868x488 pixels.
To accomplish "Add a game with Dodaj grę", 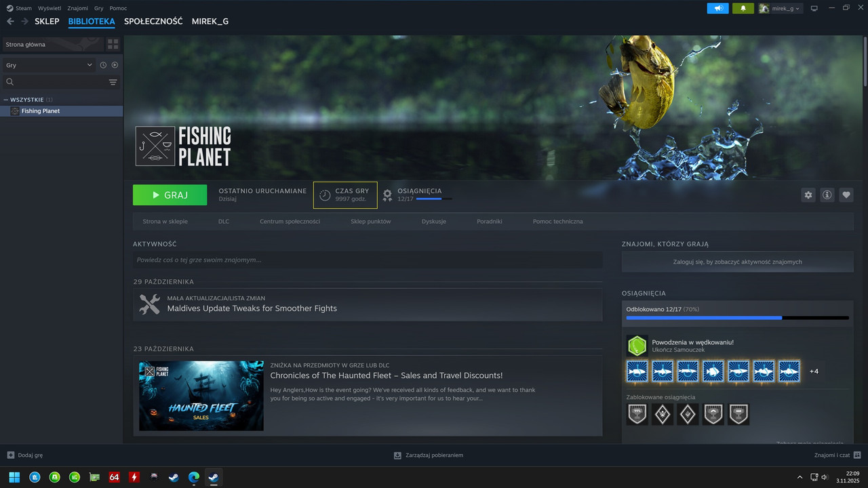I will click(x=25, y=455).
